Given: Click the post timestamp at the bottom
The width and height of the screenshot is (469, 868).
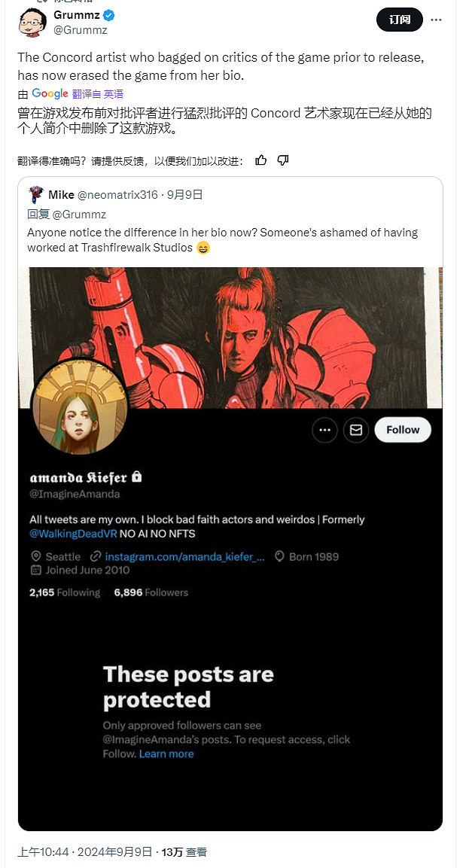Looking at the screenshot, I should click(84, 852).
